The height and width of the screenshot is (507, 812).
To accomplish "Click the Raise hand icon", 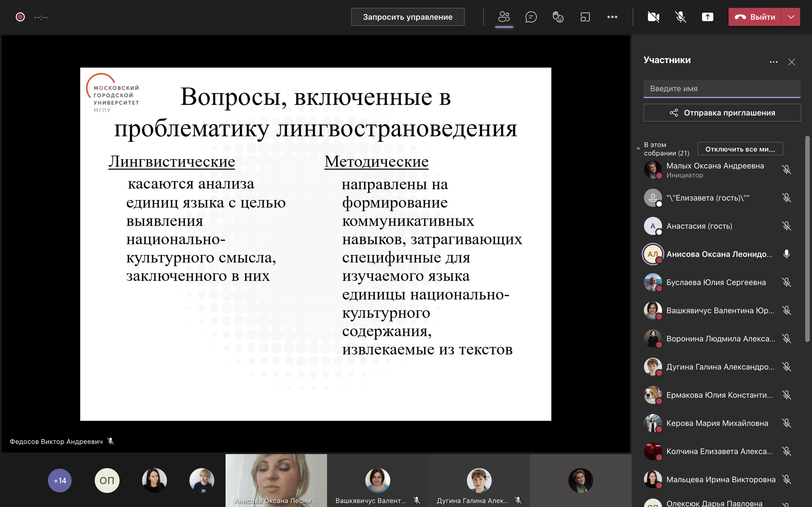I will (x=558, y=17).
